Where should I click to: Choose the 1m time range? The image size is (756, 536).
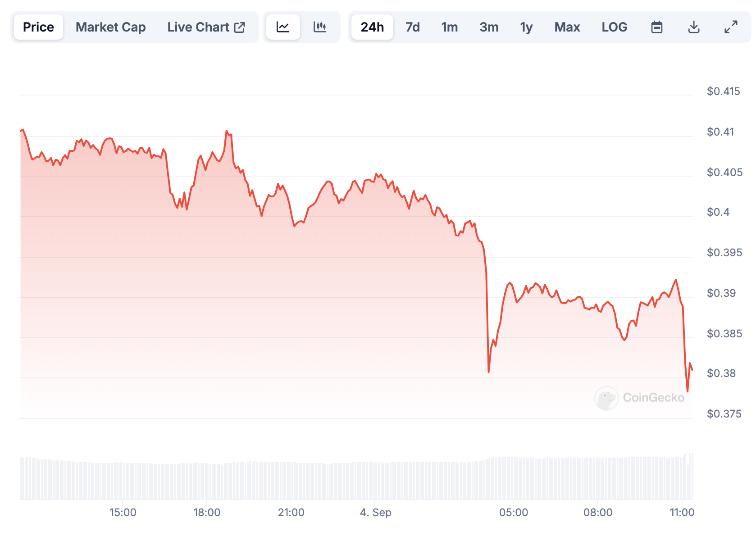[449, 27]
